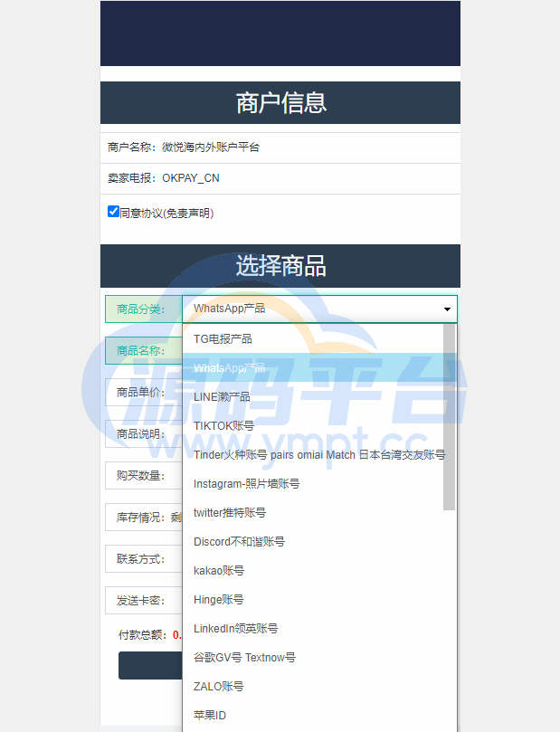The height and width of the screenshot is (732, 560).
Task: Select twitter推特账号 from the dropdown list
Action: click(x=313, y=513)
